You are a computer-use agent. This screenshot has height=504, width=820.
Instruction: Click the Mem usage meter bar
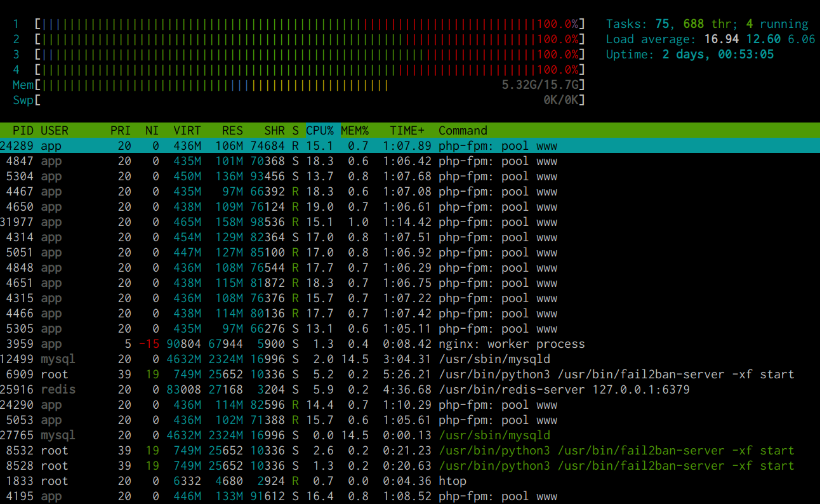pyautogui.click(x=310, y=85)
